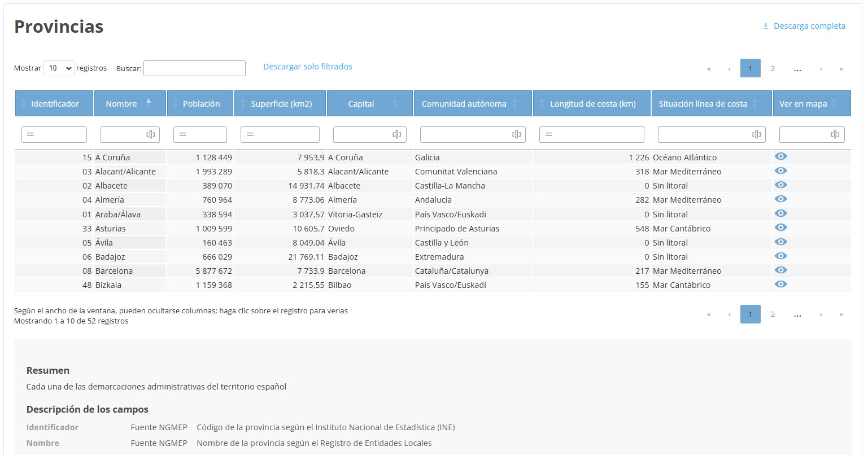
Task: Sort by Longitud de costa column
Action: coord(592,104)
